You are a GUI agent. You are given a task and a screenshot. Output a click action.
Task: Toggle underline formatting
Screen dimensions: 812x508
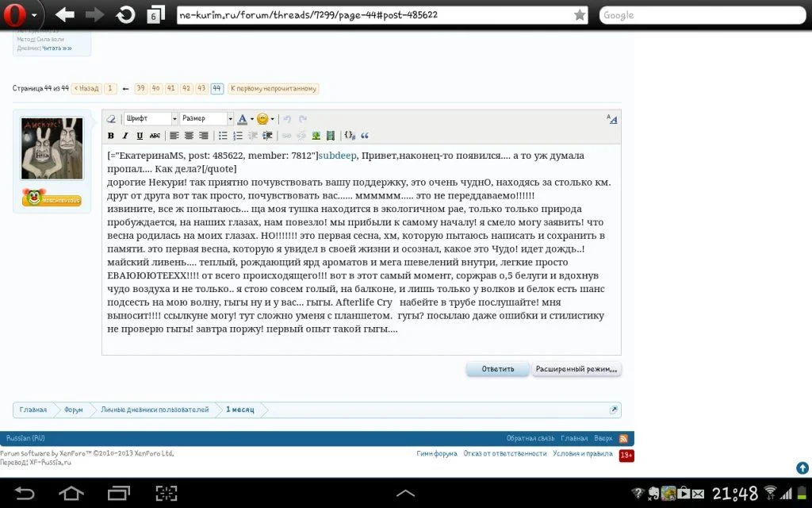click(x=140, y=136)
